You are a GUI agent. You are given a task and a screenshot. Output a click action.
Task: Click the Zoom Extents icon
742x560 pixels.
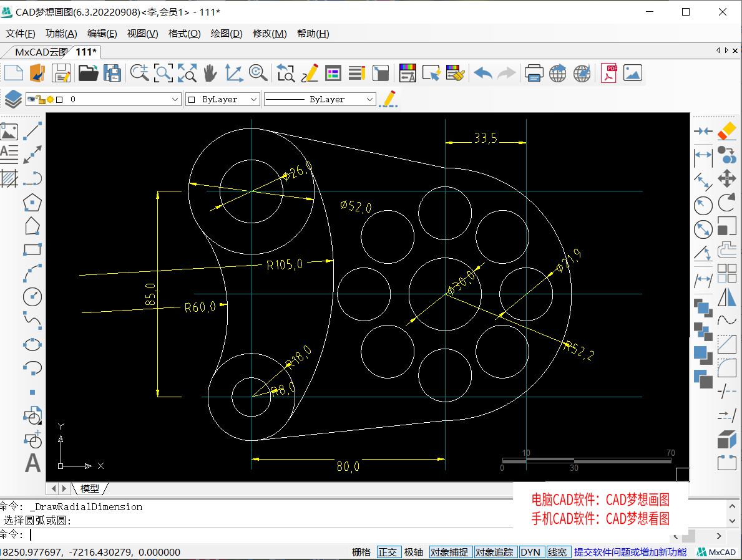pyautogui.click(x=187, y=74)
